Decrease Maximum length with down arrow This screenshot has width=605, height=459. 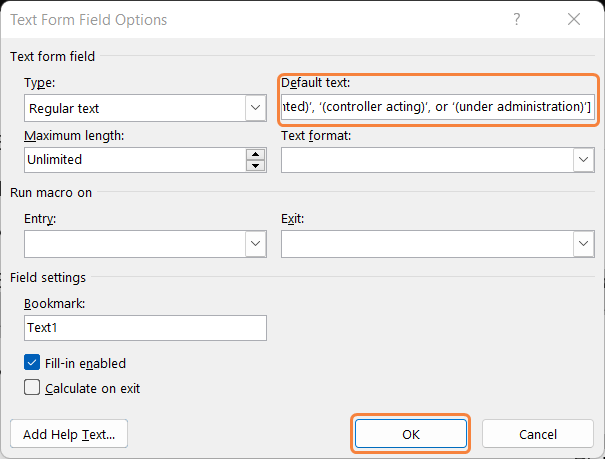[255, 166]
